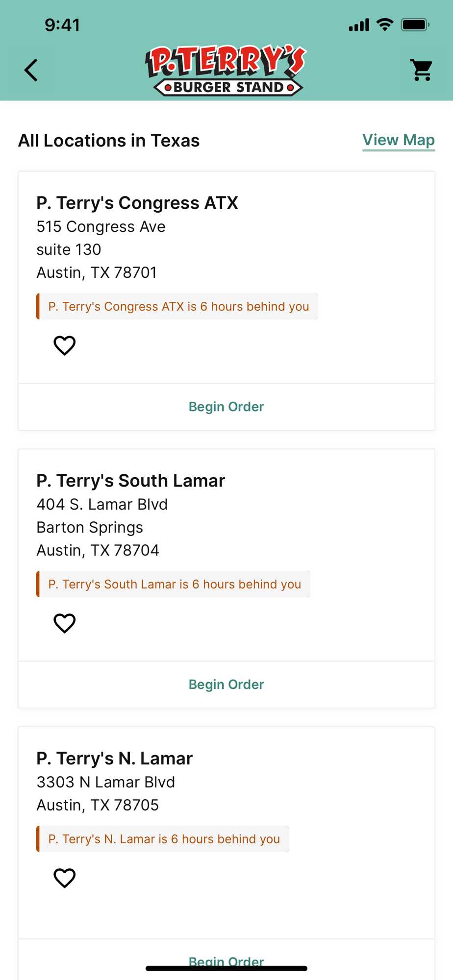This screenshot has width=453, height=980.
Task: Select the P. Terry's N. Lamar title
Action: (115, 759)
